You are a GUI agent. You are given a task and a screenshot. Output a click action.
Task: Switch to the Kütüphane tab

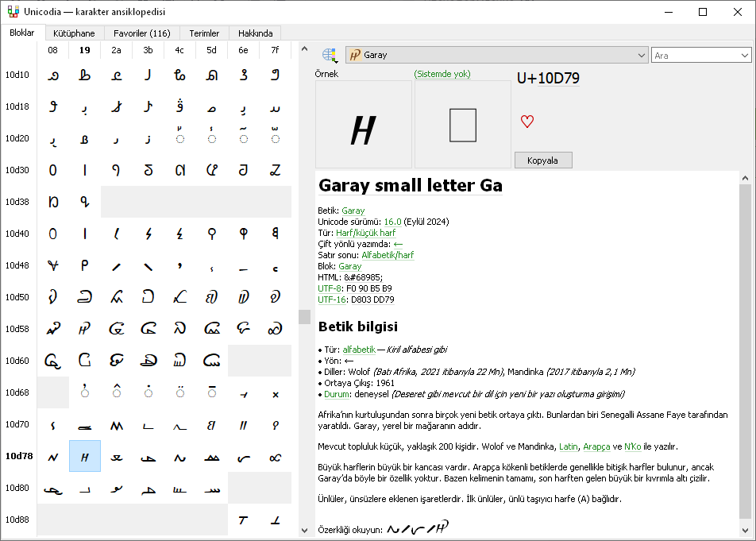[x=74, y=33]
